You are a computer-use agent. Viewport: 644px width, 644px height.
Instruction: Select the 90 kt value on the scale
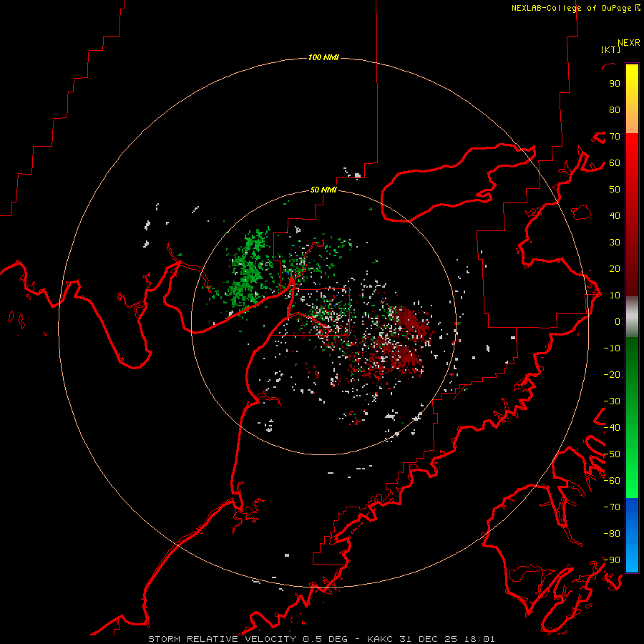coord(615,84)
